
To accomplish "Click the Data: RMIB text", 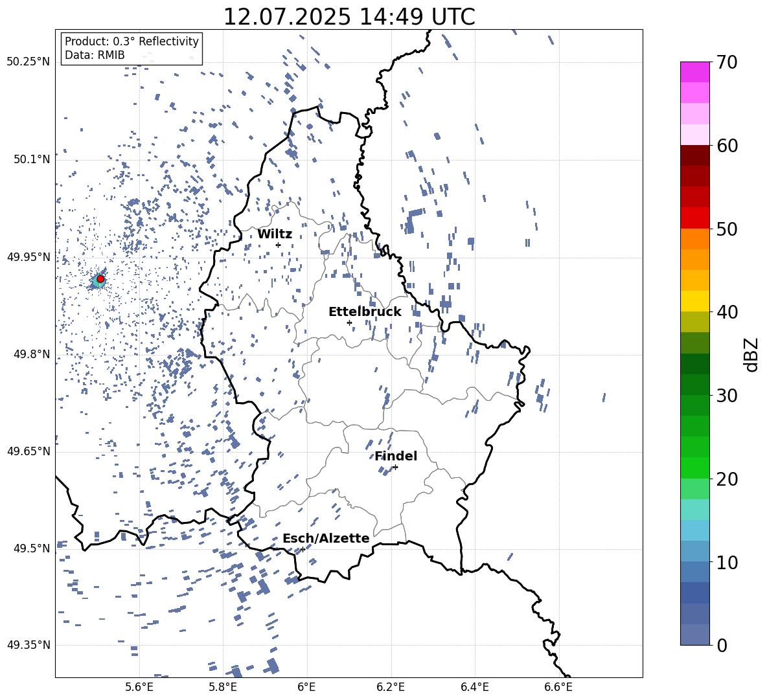I will [x=95, y=55].
